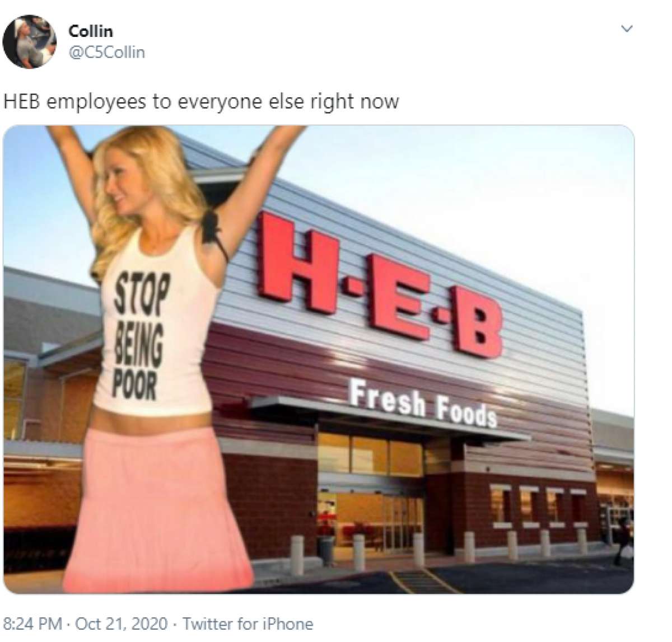
Task: Click the Oct 21, 2020 date
Action: tap(121, 623)
